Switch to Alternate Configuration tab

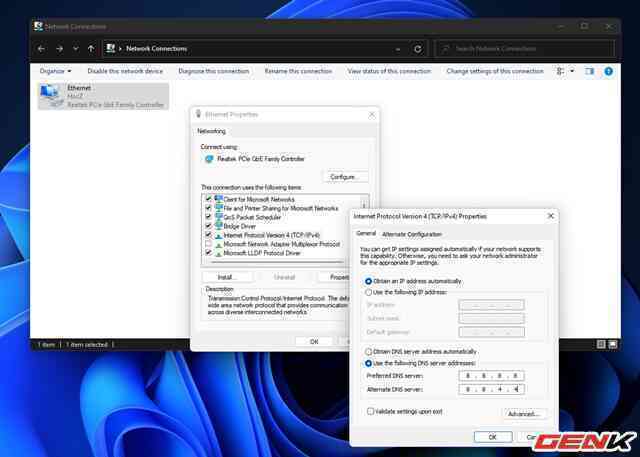411,234
